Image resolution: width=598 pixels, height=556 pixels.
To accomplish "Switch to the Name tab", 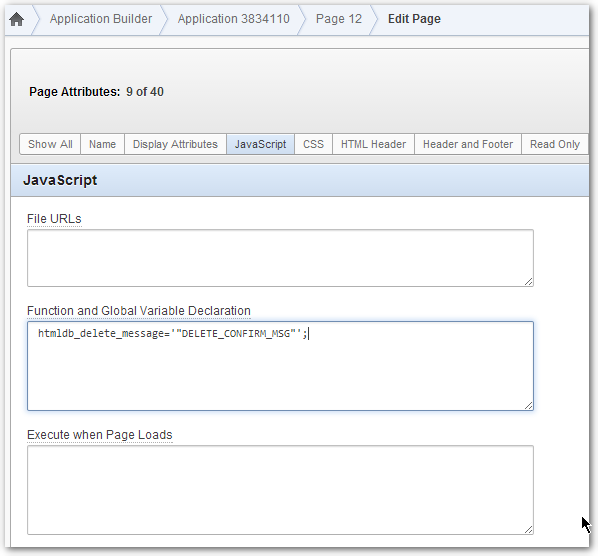I will [x=102, y=144].
